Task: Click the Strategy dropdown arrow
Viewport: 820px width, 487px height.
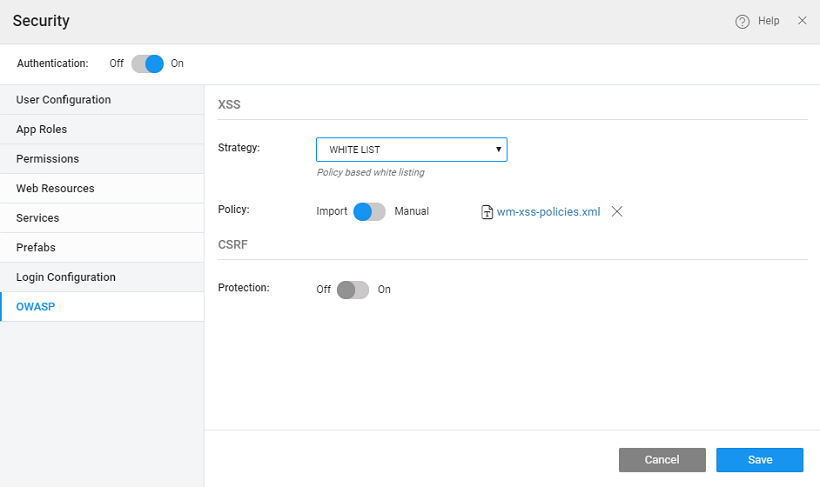Action: pos(498,150)
